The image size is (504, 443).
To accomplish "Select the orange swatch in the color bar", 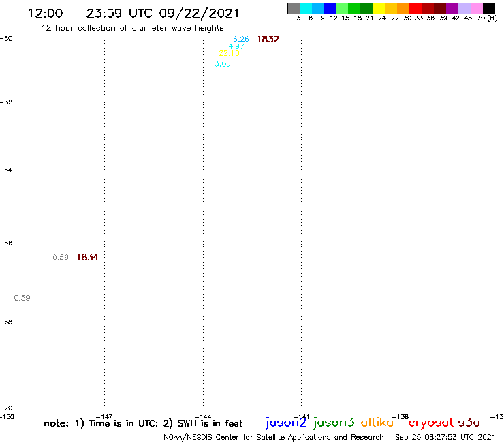I will point(403,9).
